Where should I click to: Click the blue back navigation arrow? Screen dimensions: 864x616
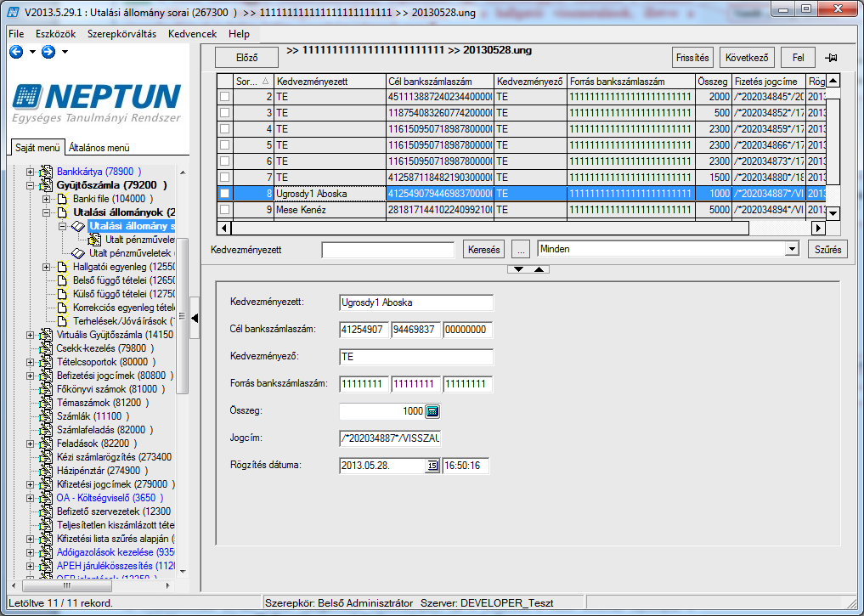pos(16,52)
